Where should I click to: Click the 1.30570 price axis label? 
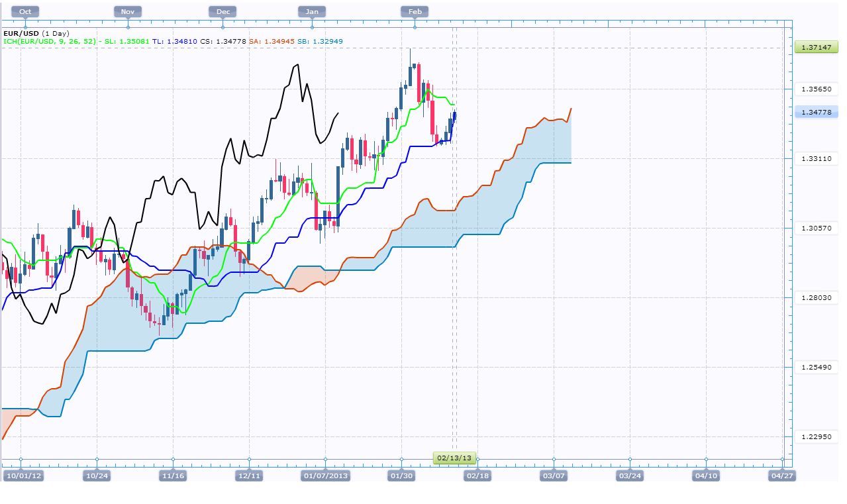[x=816, y=228]
